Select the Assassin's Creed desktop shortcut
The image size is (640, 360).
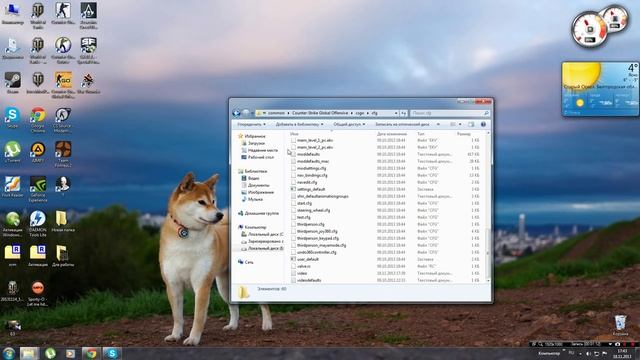click(88, 16)
